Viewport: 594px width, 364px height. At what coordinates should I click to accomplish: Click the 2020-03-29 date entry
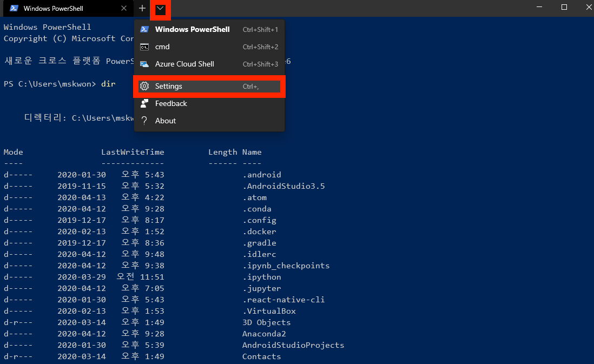(82, 277)
